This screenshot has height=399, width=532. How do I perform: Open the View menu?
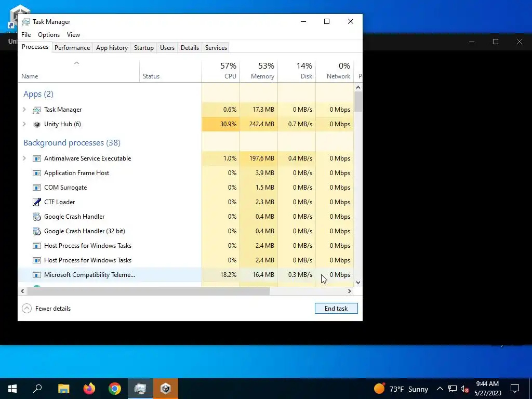click(x=73, y=35)
